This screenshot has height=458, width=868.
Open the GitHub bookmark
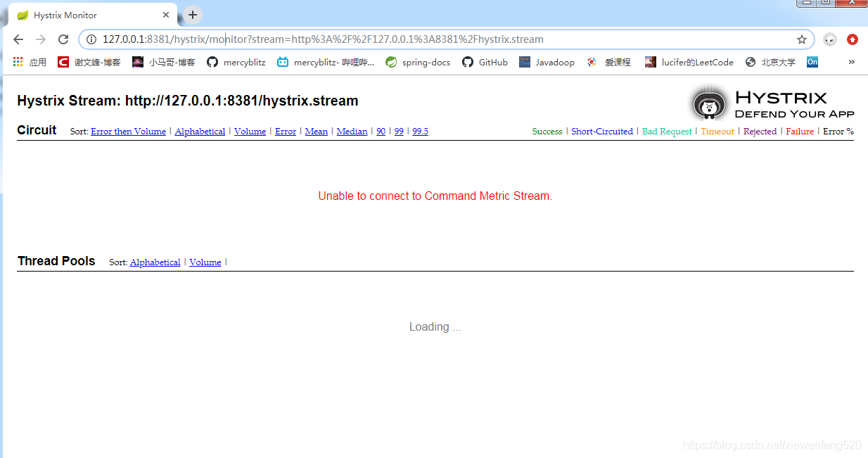click(485, 62)
